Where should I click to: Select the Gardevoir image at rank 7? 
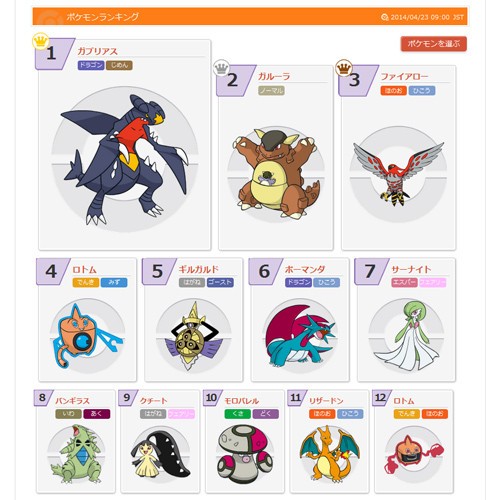pyautogui.click(x=406, y=335)
